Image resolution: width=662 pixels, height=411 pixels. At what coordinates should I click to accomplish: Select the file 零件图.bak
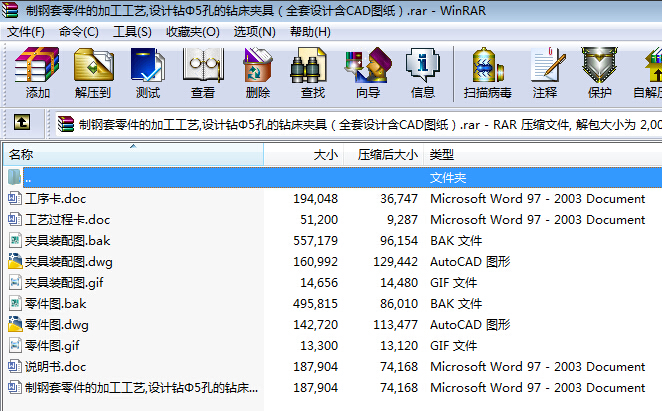click(55, 304)
